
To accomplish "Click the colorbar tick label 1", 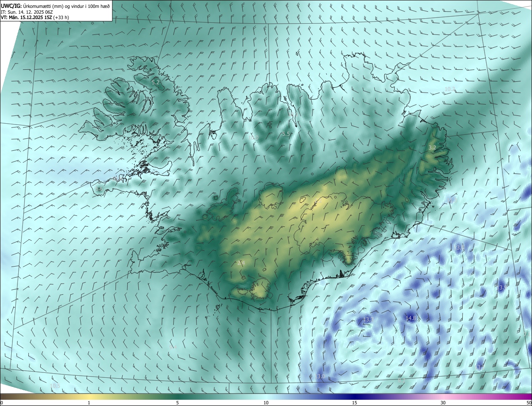I will click(x=89, y=403).
